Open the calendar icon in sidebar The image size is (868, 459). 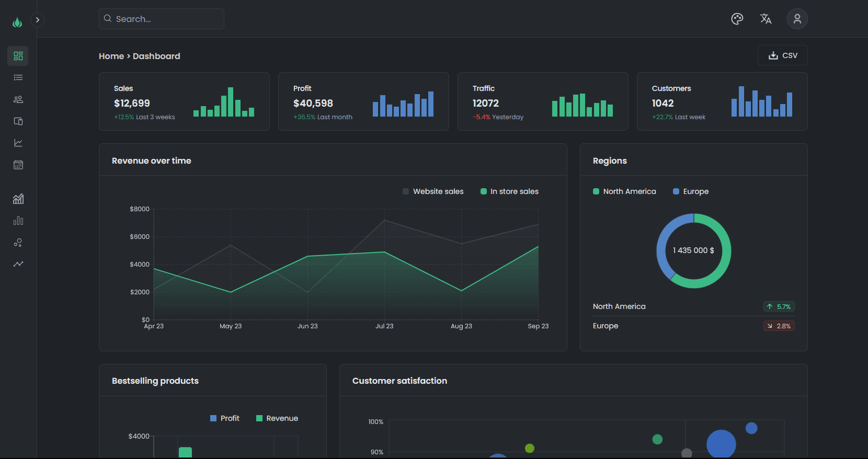(x=18, y=165)
